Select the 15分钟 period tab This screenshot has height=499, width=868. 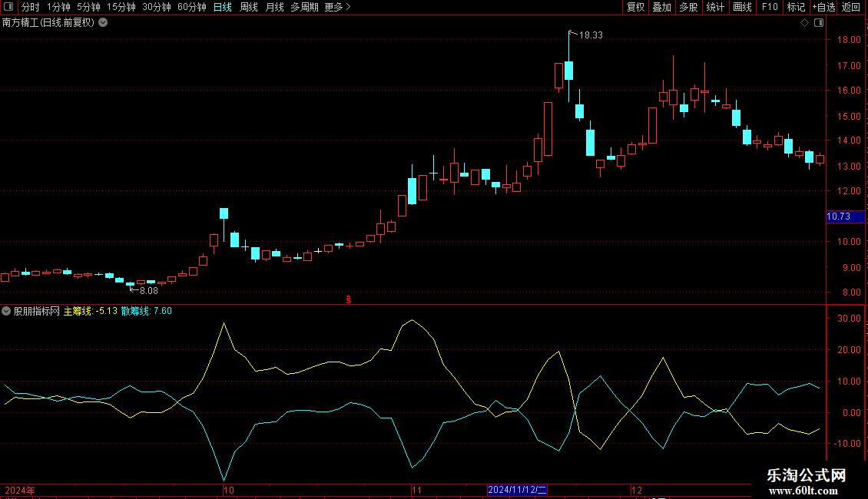coord(121,7)
